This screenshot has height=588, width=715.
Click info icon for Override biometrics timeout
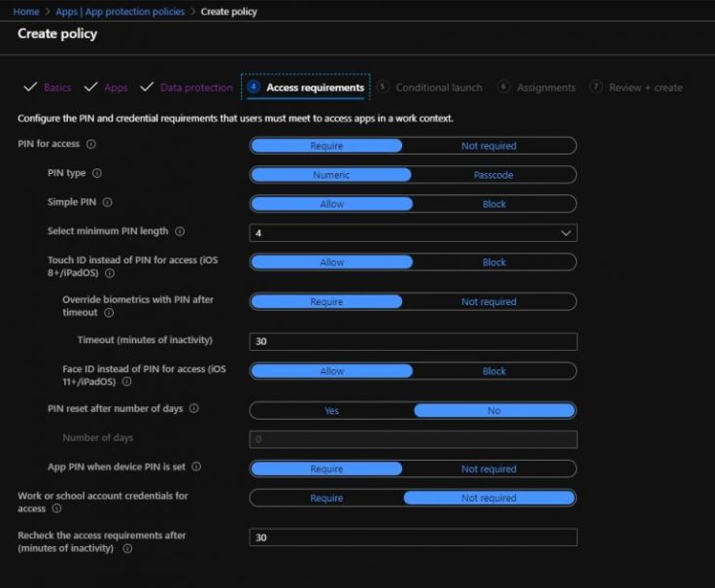(108, 313)
